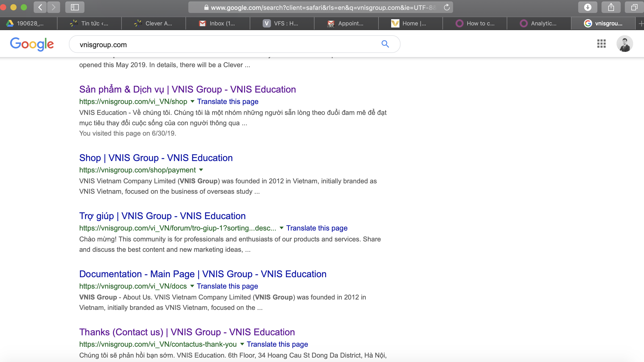This screenshot has width=644, height=362.
Task: Expand dropdown arrow beside shop/payment URL
Action: 201,170
